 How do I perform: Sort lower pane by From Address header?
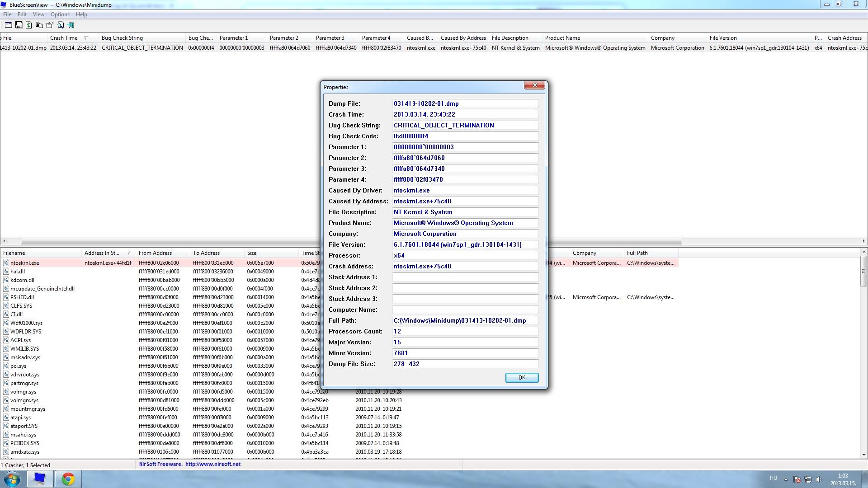coord(163,253)
